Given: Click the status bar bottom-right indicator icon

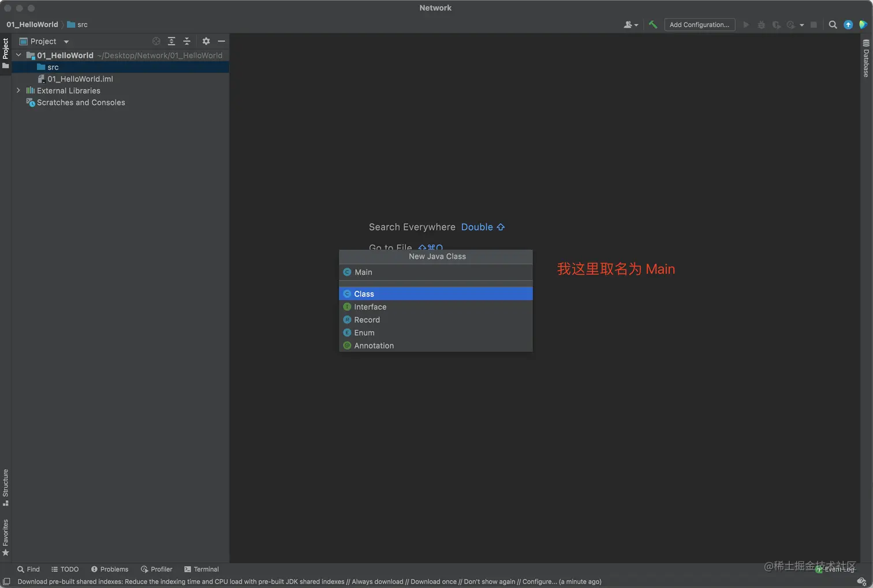Looking at the screenshot, I should point(861,582).
